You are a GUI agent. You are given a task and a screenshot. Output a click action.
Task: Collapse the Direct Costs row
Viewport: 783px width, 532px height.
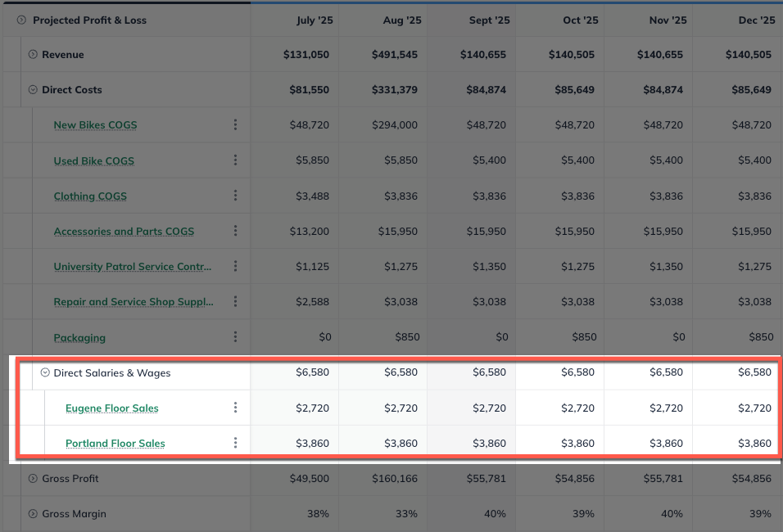click(x=33, y=90)
